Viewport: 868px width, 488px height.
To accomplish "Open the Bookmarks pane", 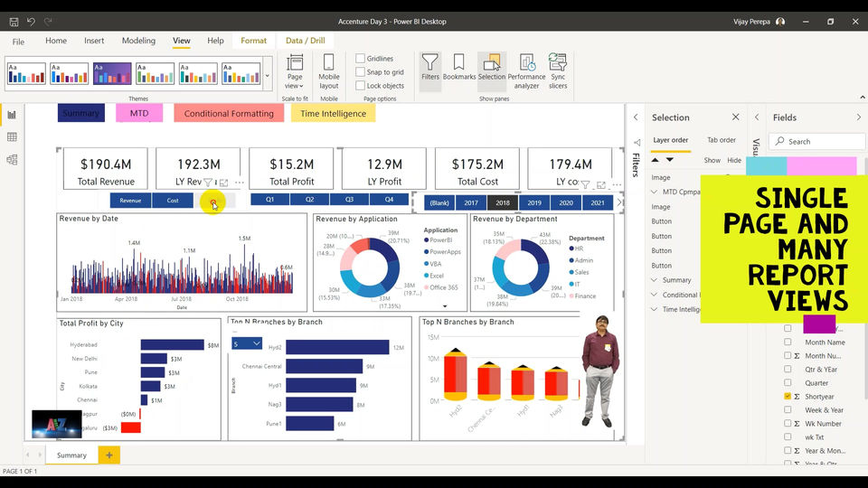I will pyautogui.click(x=459, y=67).
